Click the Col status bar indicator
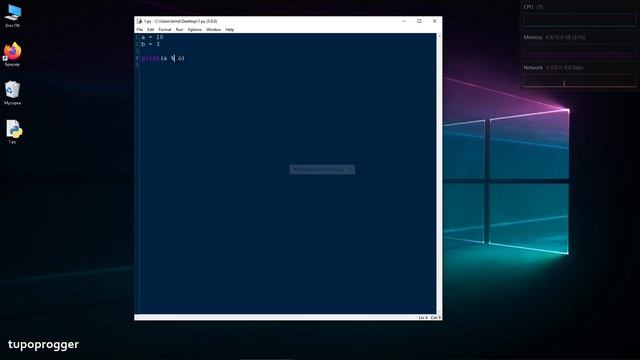 coord(436,318)
